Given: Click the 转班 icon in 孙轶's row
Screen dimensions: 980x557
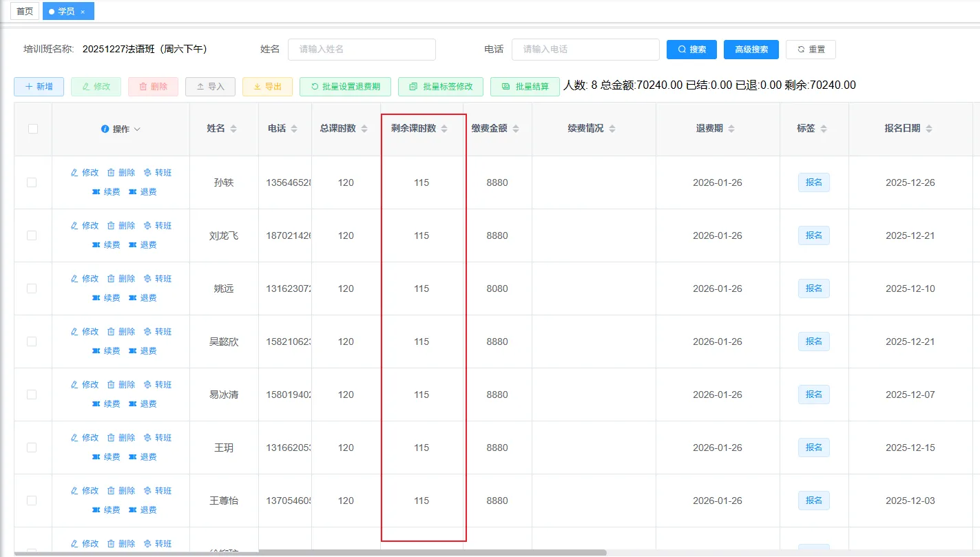Looking at the screenshot, I should click(147, 173).
